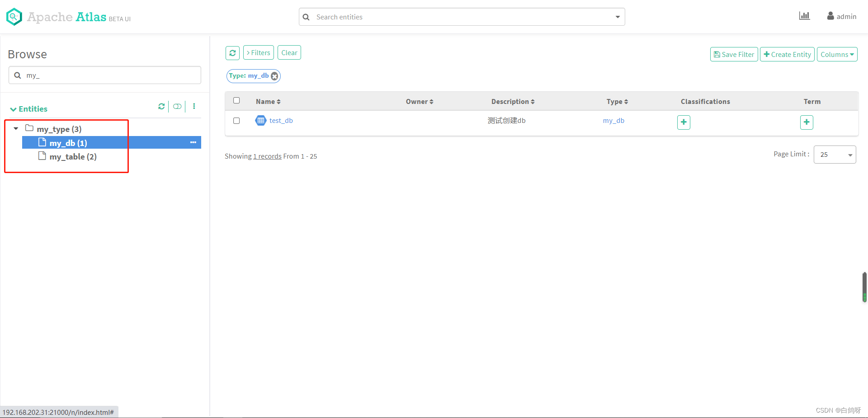Open the my_db row ellipsis menu
This screenshot has height=418, width=868.
pos(193,142)
